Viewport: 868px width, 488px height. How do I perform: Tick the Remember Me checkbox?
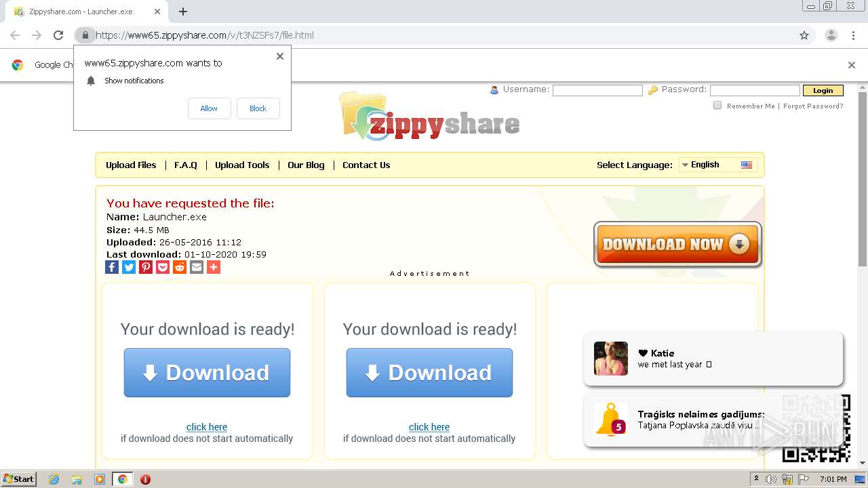(717, 105)
